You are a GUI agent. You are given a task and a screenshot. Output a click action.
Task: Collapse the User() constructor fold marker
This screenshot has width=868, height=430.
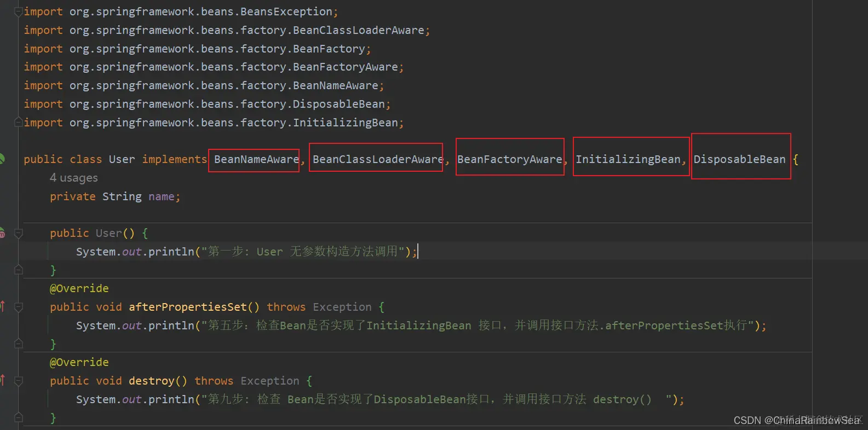(x=18, y=233)
